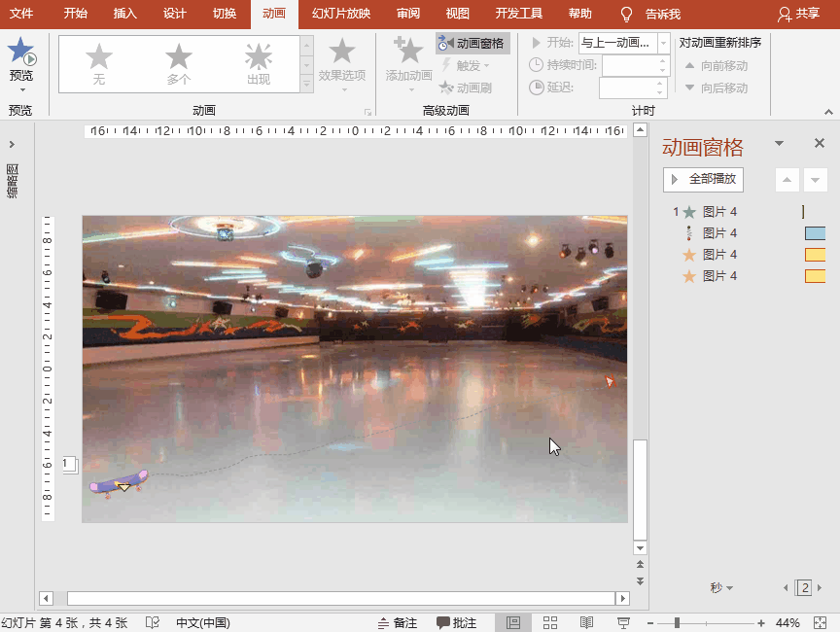Click horizontal scrollbar left arrow
This screenshot has width=840, height=632.
click(x=46, y=598)
